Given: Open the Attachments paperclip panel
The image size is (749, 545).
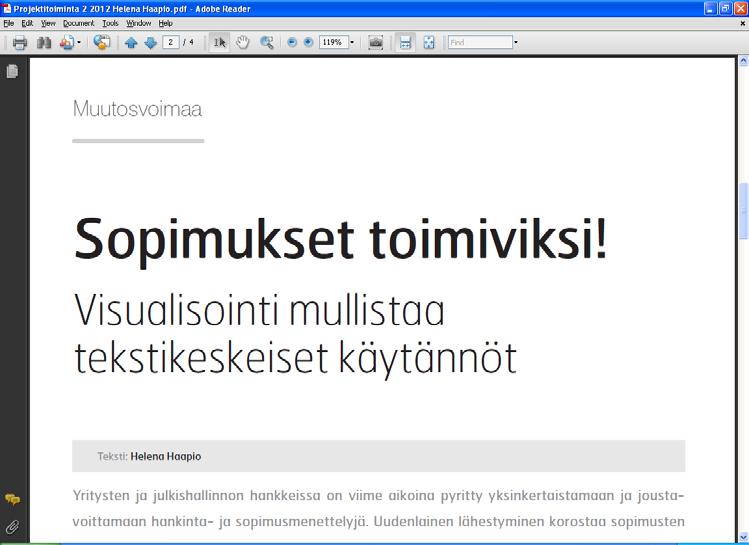Looking at the screenshot, I should click(12, 527).
